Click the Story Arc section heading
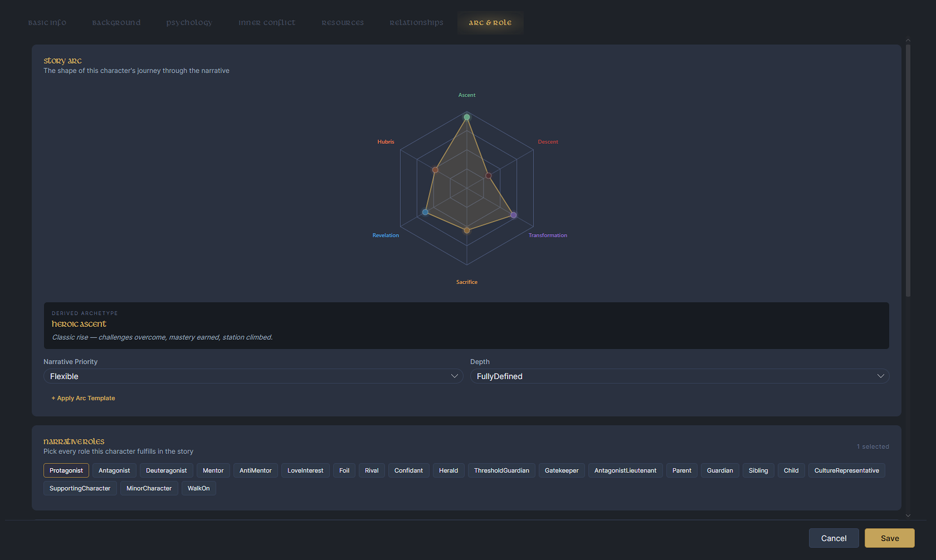The width and height of the screenshot is (936, 560). pyautogui.click(x=62, y=61)
